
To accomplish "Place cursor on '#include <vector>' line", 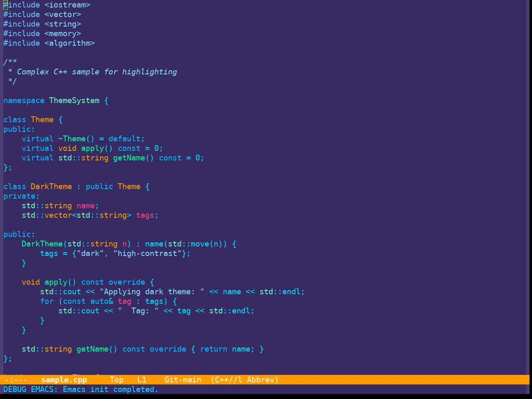I will pyautogui.click(x=42, y=15).
